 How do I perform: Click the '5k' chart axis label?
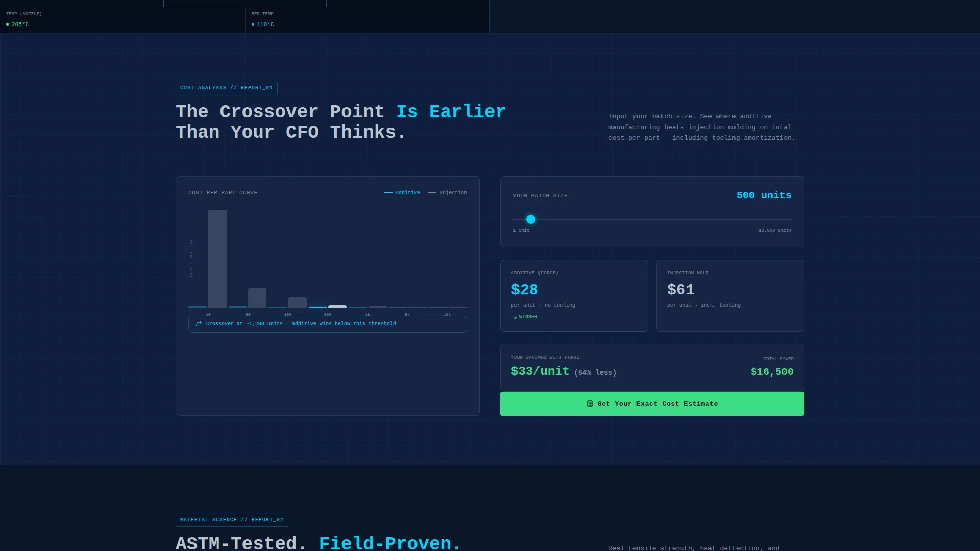click(x=407, y=315)
